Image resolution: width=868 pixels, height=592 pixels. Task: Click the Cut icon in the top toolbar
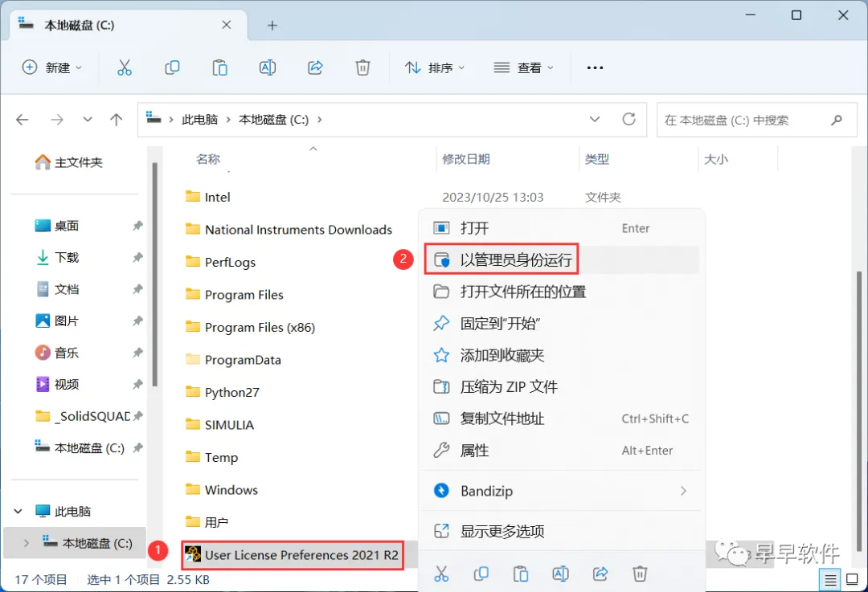point(125,67)
